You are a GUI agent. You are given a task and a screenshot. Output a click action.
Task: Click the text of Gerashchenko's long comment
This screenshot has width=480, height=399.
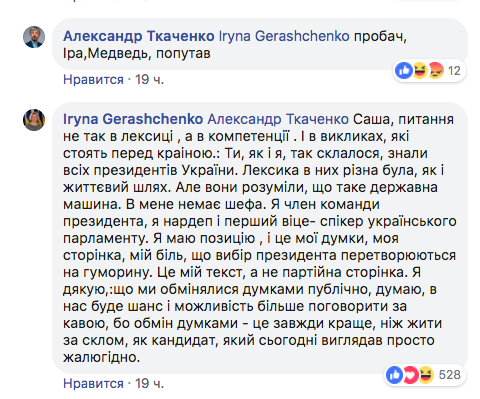[x=260, y=238]
